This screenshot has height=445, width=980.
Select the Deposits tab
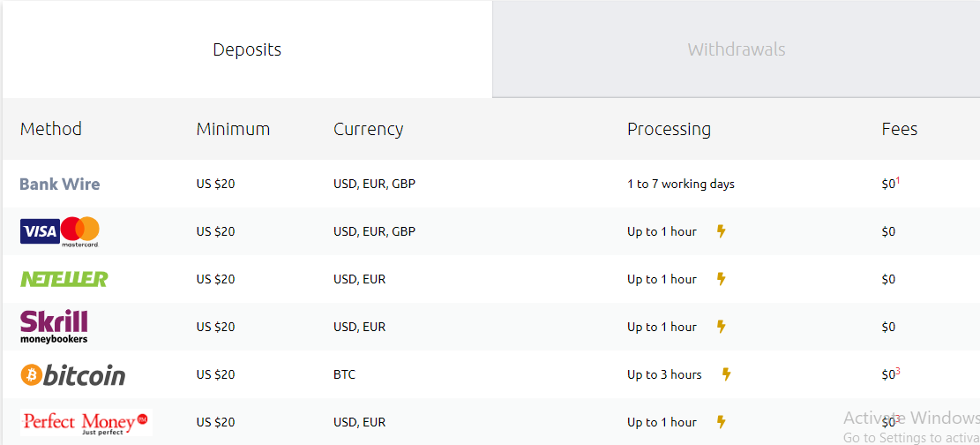coord(247,49)
